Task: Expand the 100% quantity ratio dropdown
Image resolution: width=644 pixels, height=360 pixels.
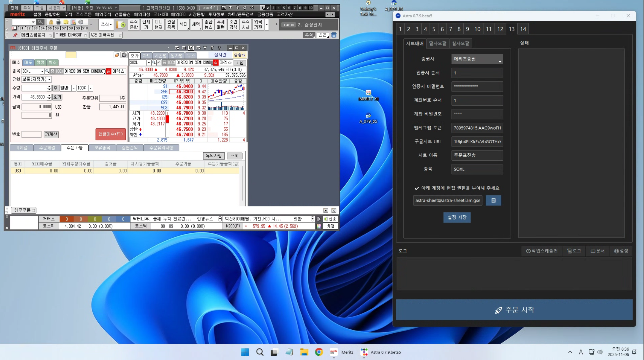Action: (91, 88)
